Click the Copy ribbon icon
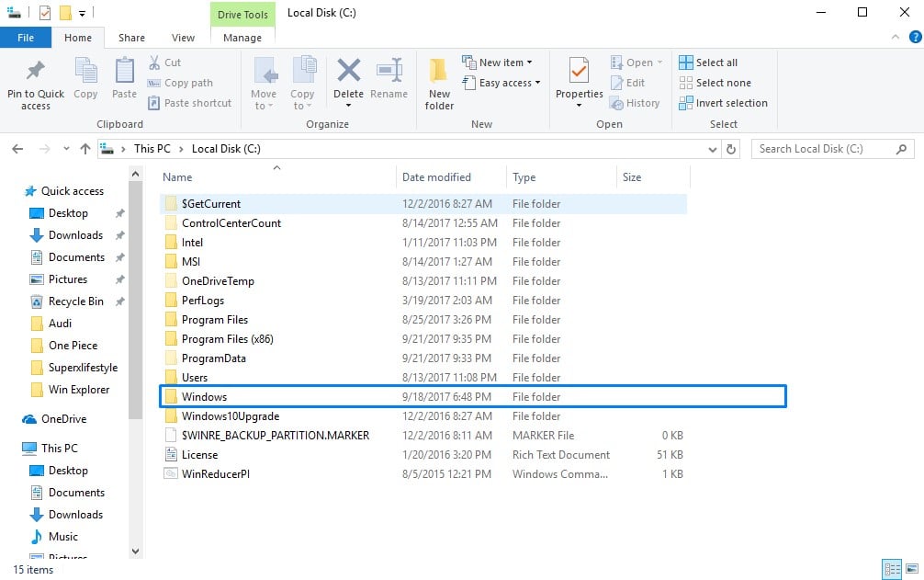Viewport: 924px width, 580px height. pyautogui.click(x=85, y=78)
